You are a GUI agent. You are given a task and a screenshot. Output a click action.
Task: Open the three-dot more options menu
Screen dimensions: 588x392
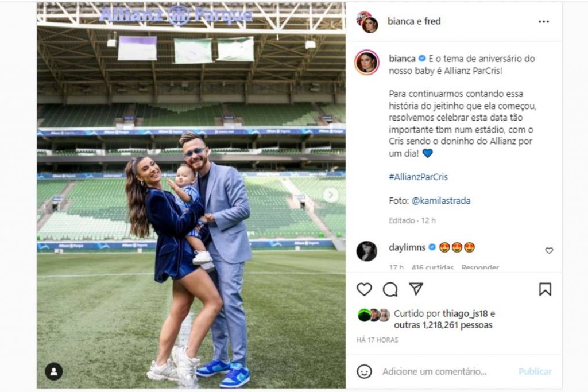(x=543, y=22)
